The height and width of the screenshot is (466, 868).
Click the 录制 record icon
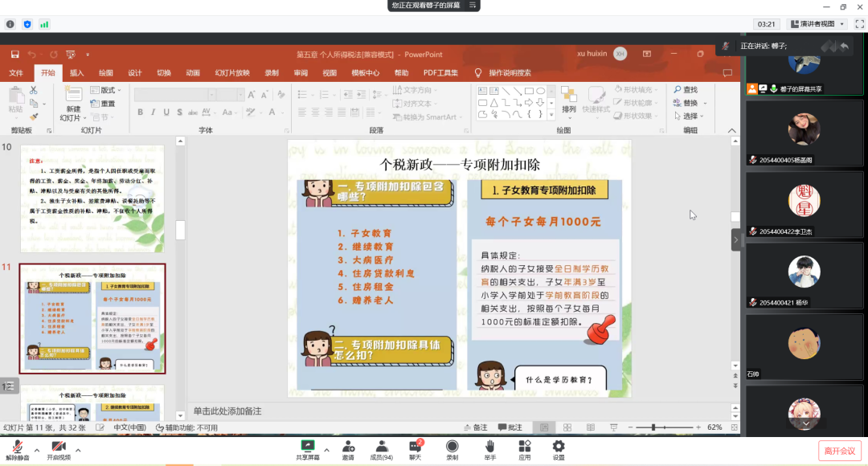point(452,446)
